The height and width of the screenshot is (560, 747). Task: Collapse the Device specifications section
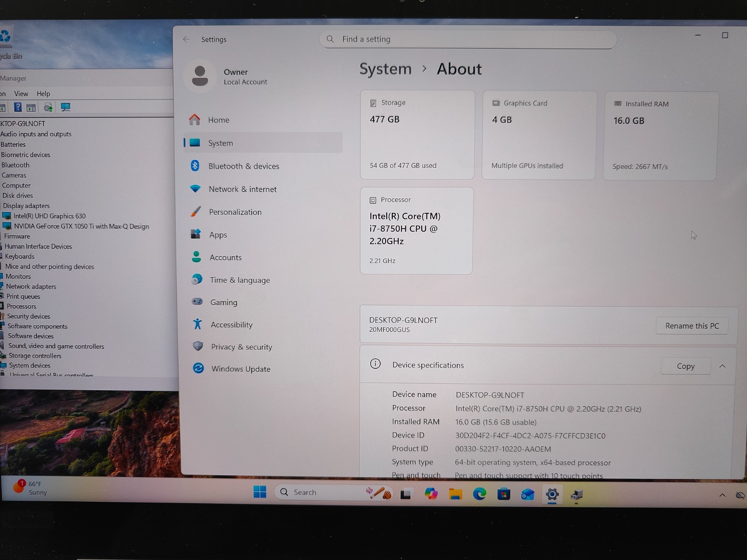click(x=722, y=366)
